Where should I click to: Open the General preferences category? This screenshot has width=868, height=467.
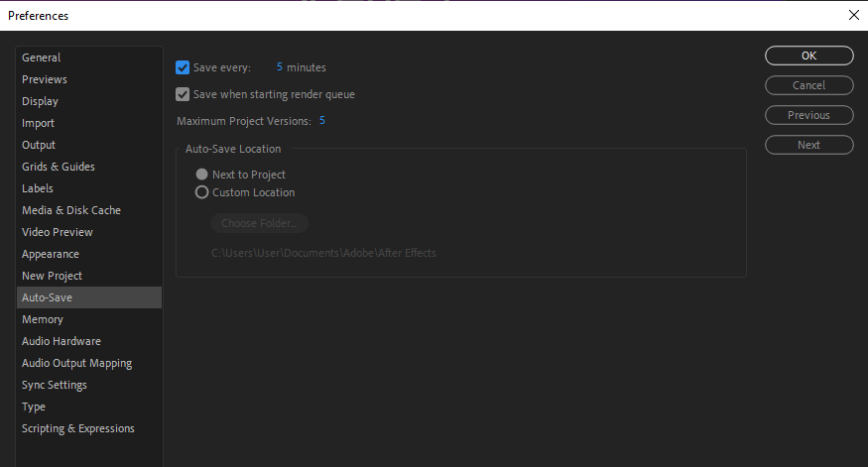point(88,58)
